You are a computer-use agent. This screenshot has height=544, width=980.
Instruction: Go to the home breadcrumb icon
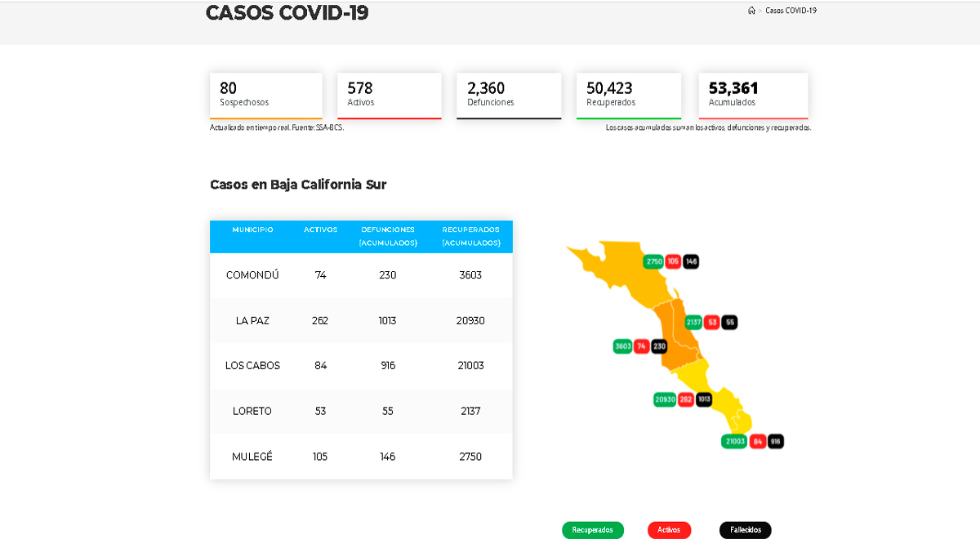(751, 11)
